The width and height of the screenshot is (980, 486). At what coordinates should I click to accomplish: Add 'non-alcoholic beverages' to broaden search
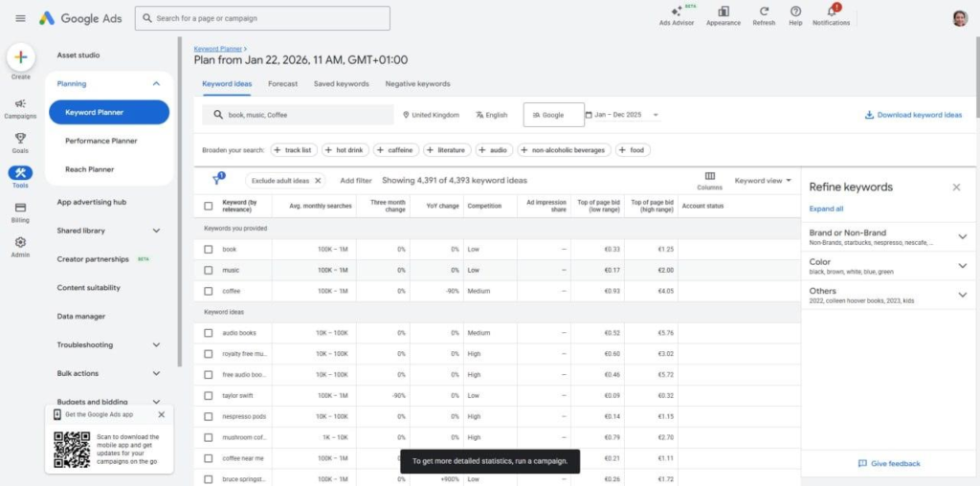564,150
